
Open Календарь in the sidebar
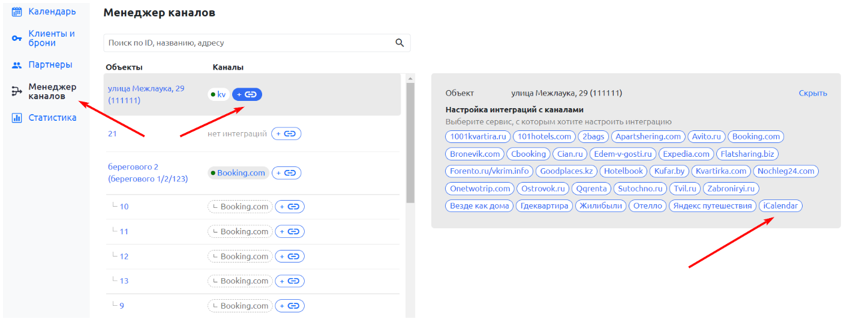(x=52, y=11)
